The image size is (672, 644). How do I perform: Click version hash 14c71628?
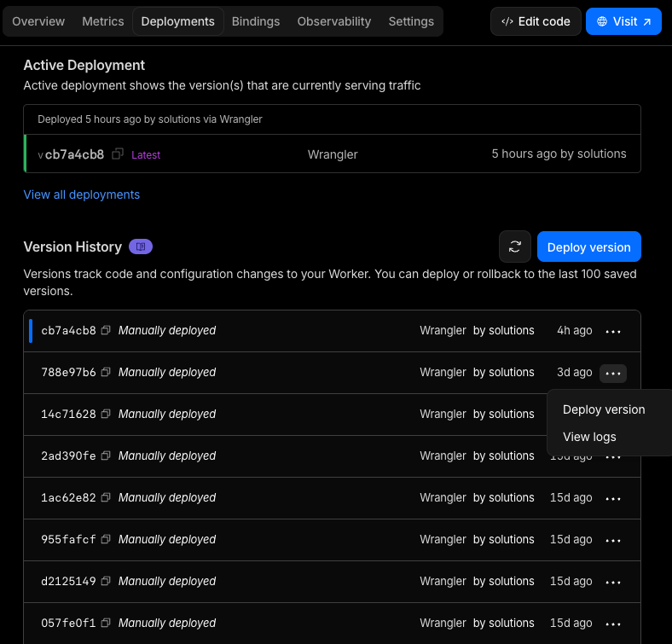[x=68, y=414]
